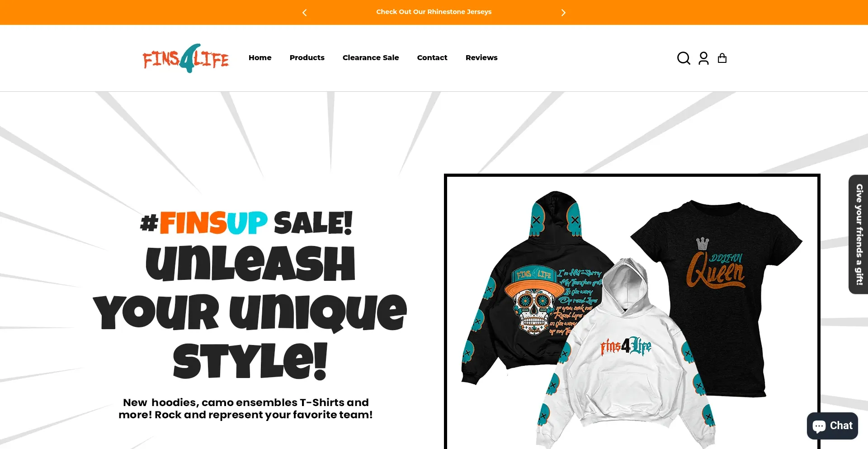Open the Clearance Sale page
The height and width of the screenshot is (449, 868).
coord(371,58)
